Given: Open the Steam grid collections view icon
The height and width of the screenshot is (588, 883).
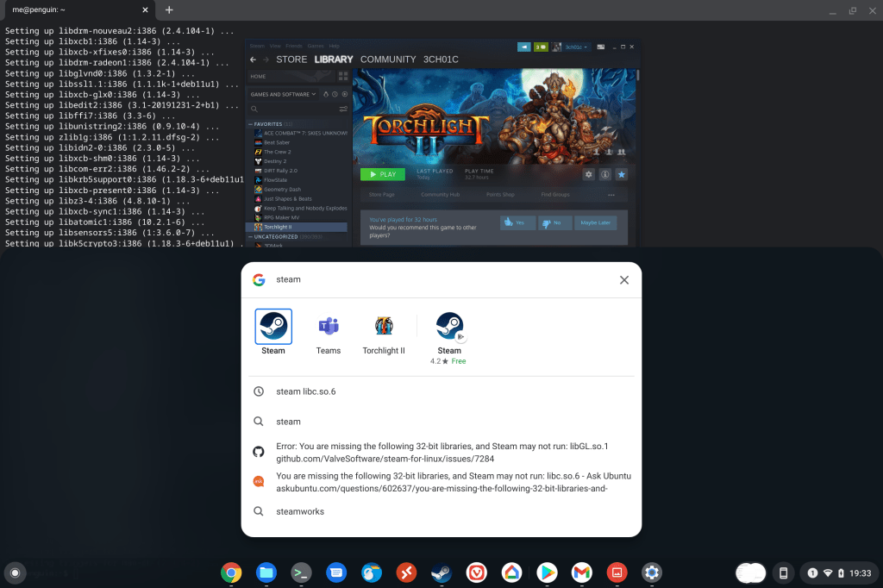Looking at the screenshot, I should (343, 76).
